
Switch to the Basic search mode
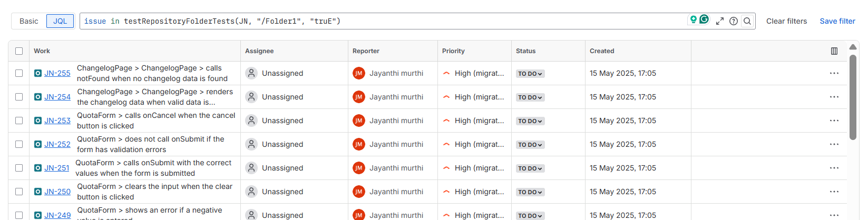click(29, 21)
